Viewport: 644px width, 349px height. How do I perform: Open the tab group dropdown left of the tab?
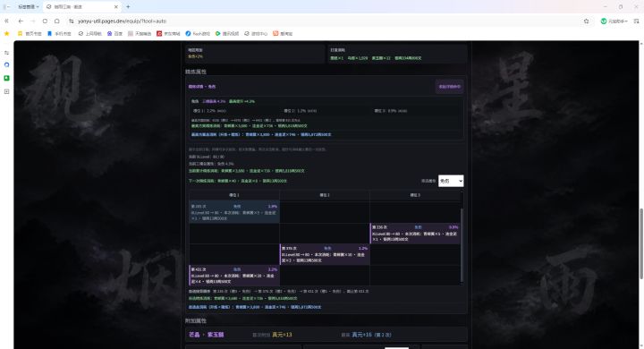coord(29,6)
